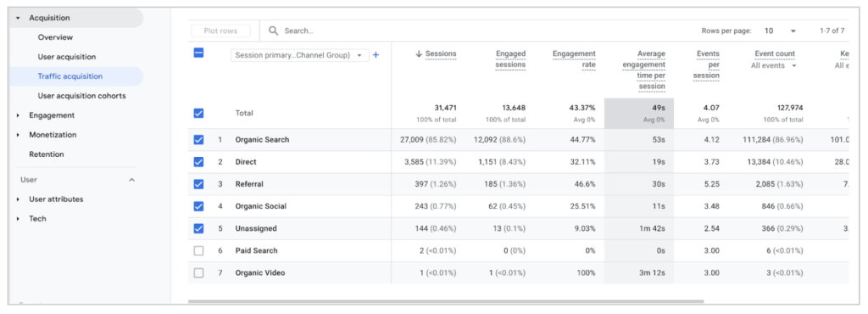868x314 pixels.
Task: Click total sessions value 31,471
Action: (x=445, y=108)
